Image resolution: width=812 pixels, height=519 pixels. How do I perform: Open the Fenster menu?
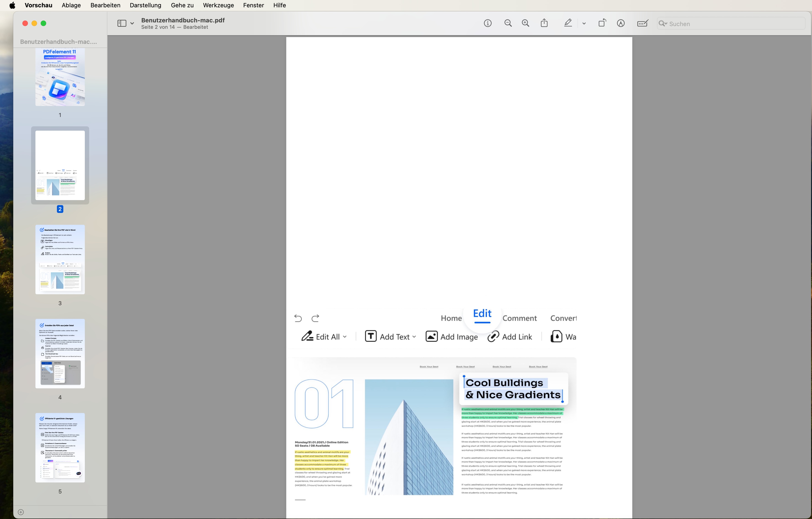(x=253, y=5)
